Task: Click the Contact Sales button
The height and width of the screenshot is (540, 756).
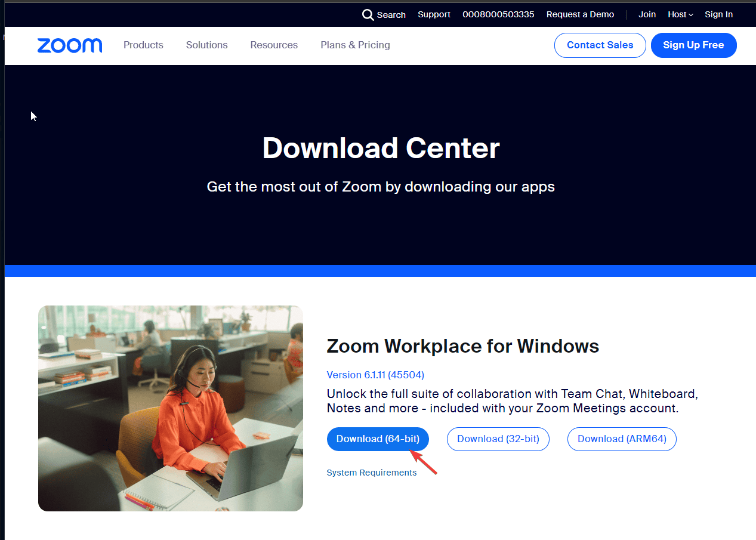Action: pos(600,45)
